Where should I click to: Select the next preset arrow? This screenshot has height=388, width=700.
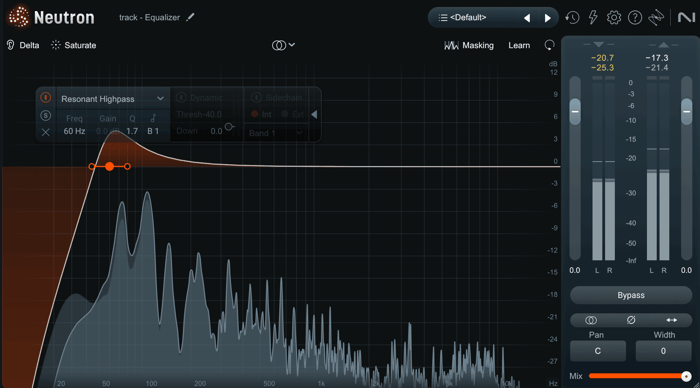(548, 18)
